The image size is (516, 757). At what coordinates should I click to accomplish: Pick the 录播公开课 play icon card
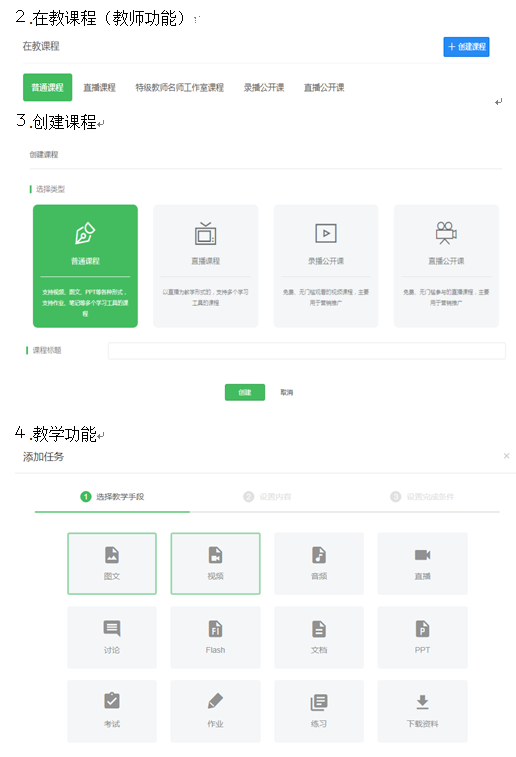click(326, 266)
